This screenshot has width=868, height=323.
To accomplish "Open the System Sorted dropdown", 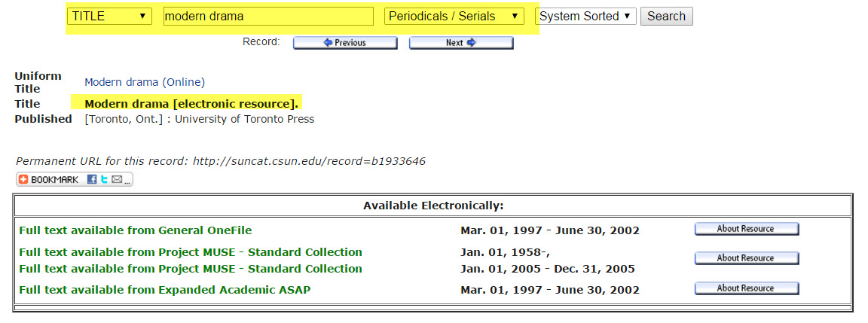I will pos(585,16).
